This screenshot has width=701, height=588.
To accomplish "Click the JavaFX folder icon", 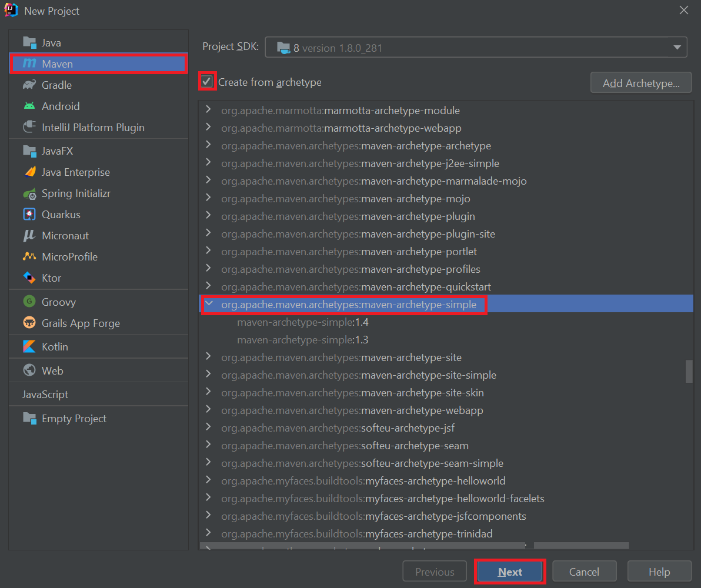I will pyautogui.click(x=29, y=151).
